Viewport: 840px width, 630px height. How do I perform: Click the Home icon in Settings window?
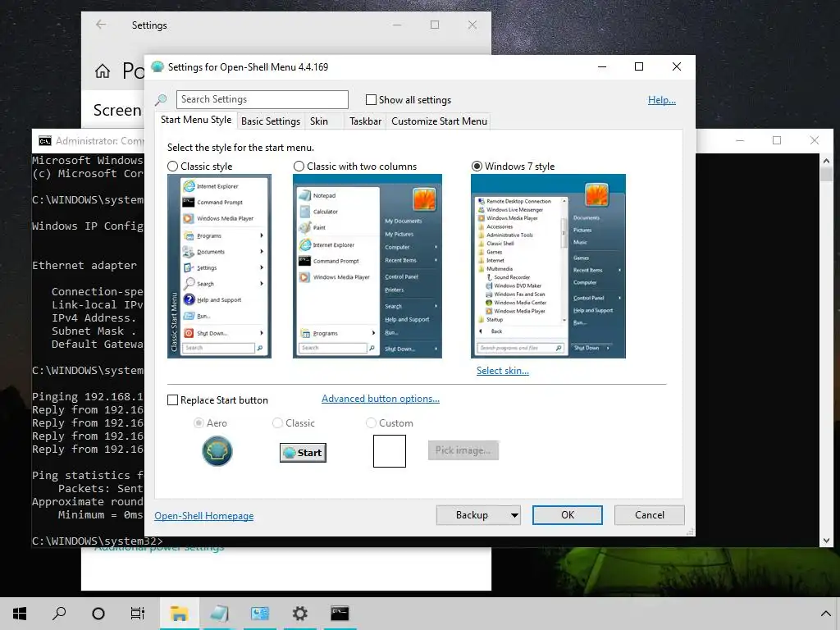click(103, 71)
